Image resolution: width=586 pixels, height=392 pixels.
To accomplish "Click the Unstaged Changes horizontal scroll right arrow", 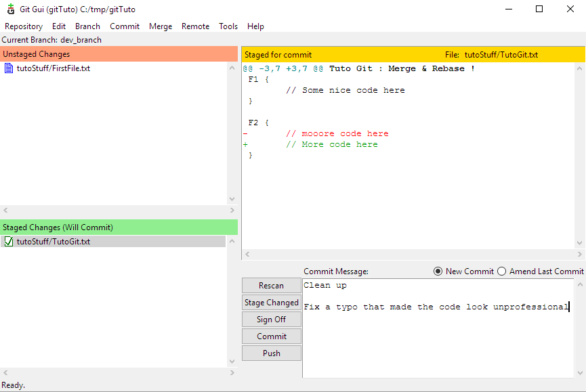I will coord(232,210).
